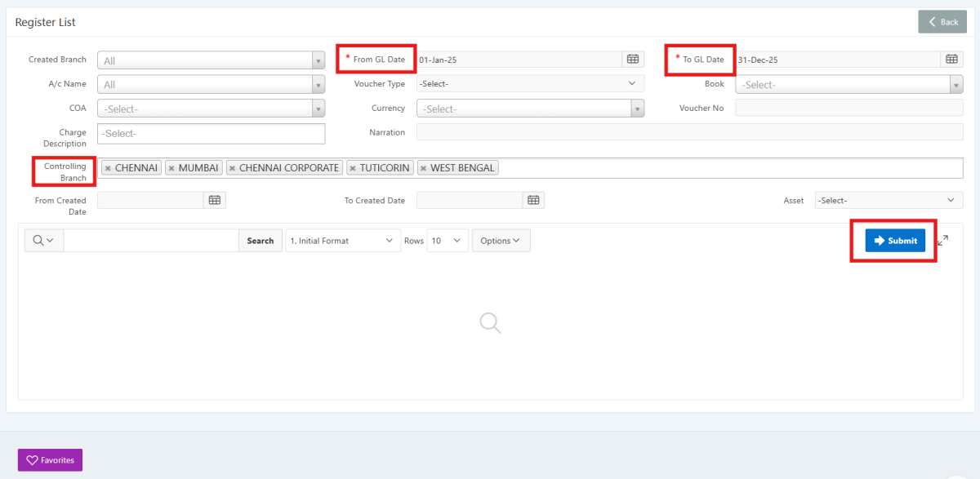This screenshot has width=980, height=479.
Task: Click the From GL Date input field
Action: pos(519,59)
